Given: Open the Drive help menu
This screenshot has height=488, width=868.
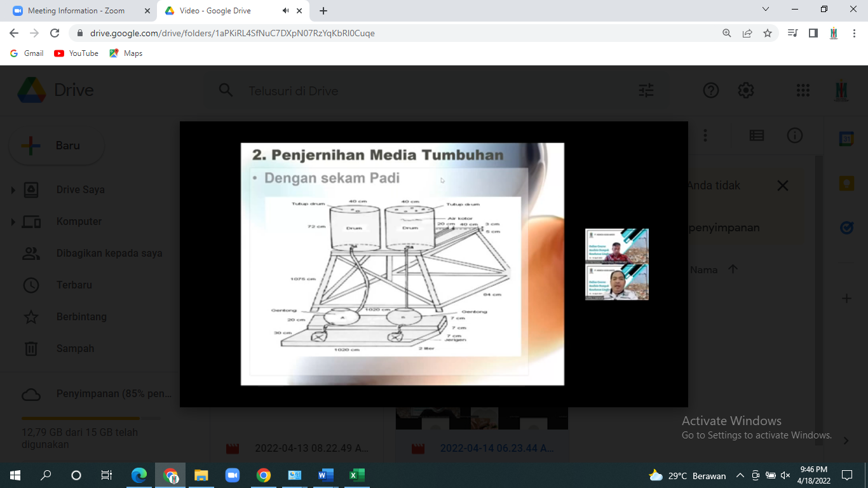Looking at the screenshot, I should click(710, 91).
